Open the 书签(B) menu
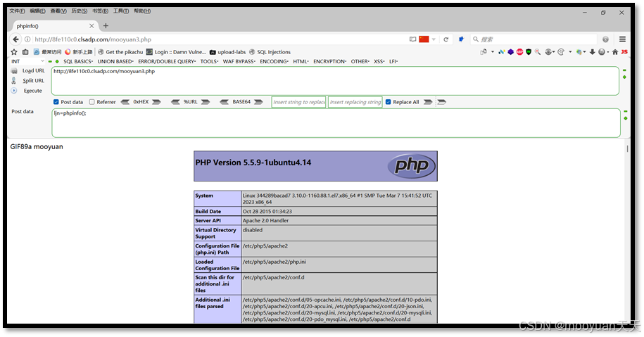This screenshot has height=337, width=644. [100, 11]
